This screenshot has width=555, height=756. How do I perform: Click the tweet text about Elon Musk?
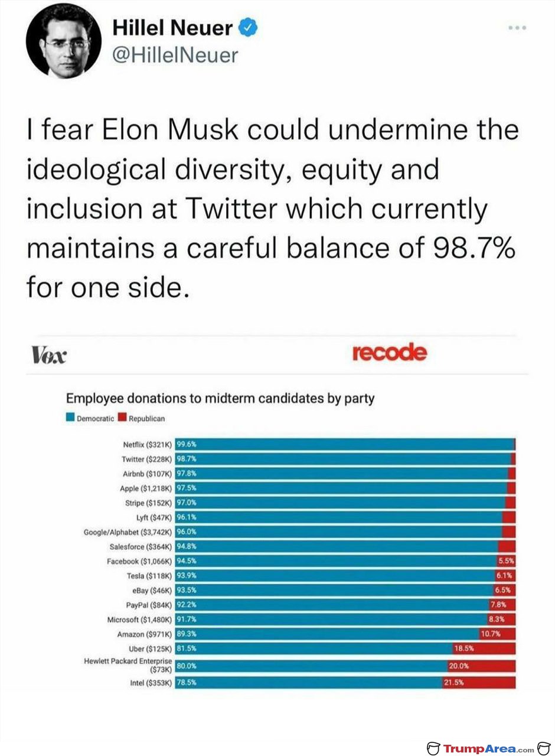pos(272,208)
